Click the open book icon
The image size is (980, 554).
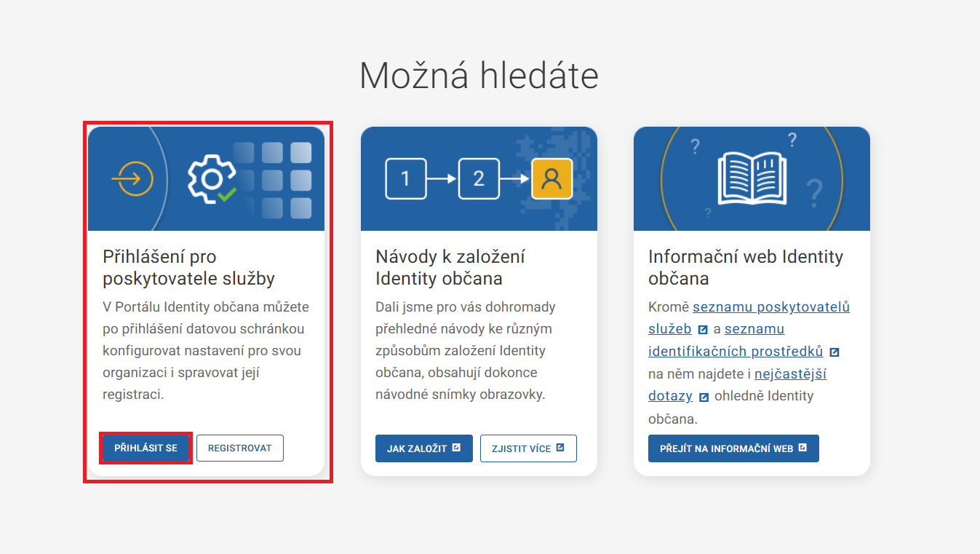point(751,178)
